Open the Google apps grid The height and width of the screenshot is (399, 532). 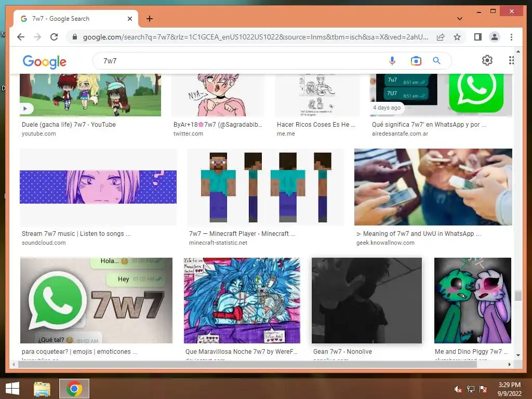pos(511,60)
